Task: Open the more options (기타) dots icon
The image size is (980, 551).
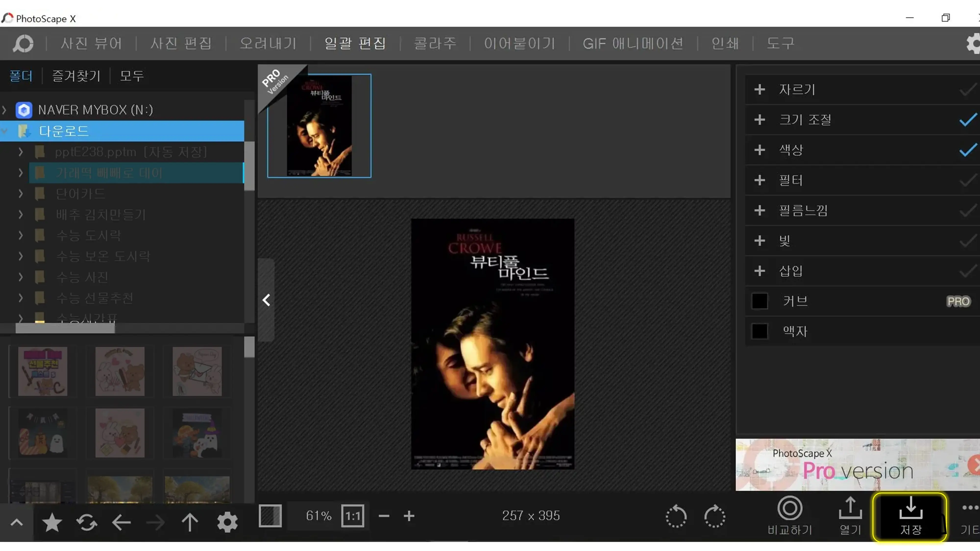Action: click(970, 508)
